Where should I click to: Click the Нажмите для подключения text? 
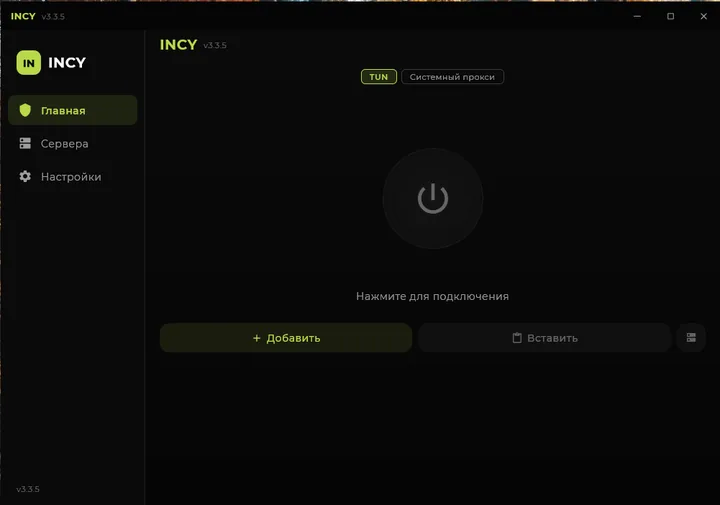click(x=432, y=296)
